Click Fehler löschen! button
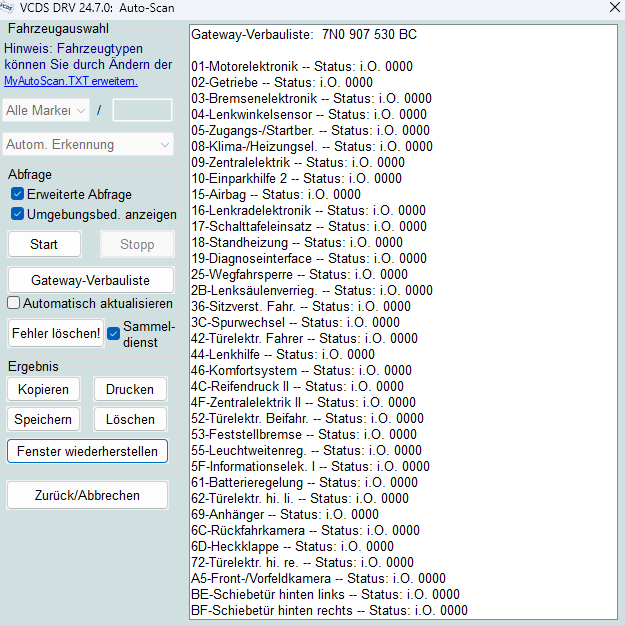Image resolution: width=625 pixels, height=625 pixels. [x=55, y=333]
